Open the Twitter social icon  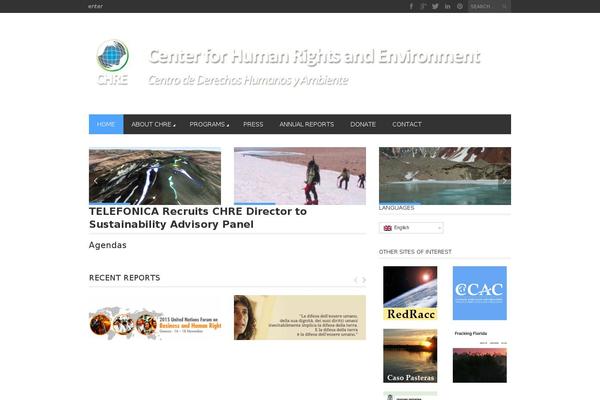point(435,6)
